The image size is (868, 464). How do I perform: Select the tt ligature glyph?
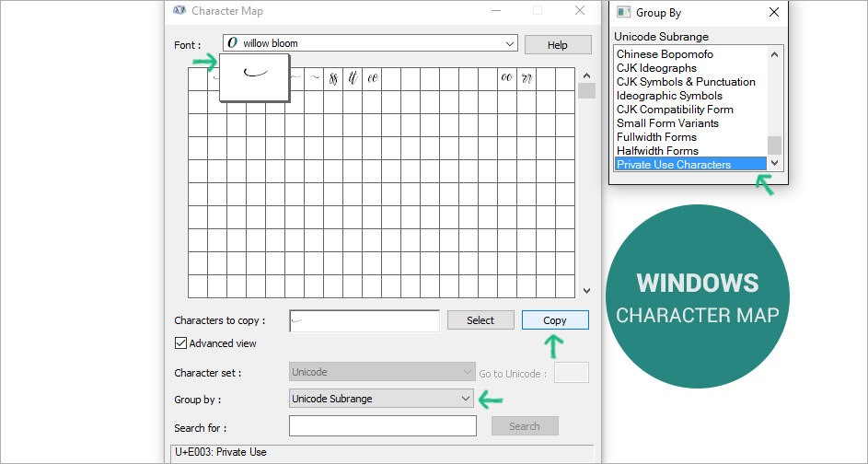353,78
